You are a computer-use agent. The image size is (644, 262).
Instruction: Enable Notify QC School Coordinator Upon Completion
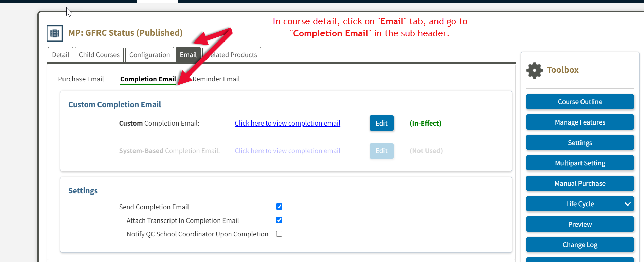[x=279, y=234]
